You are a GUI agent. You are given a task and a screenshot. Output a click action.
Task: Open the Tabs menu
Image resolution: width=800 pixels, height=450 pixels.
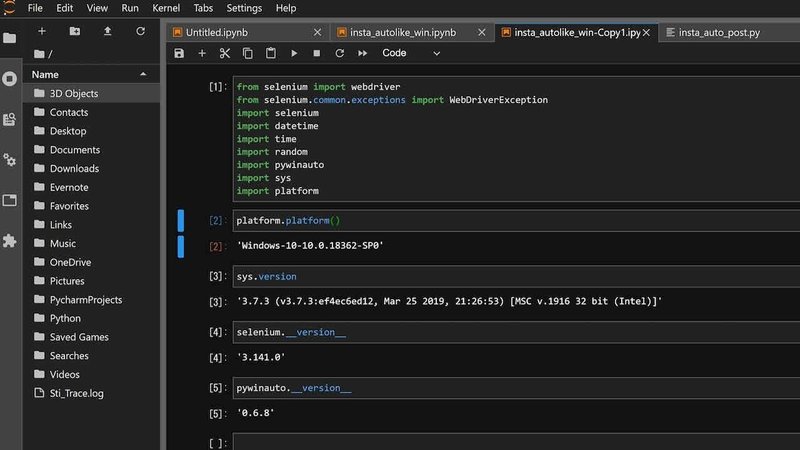click(x=203, y=8)
